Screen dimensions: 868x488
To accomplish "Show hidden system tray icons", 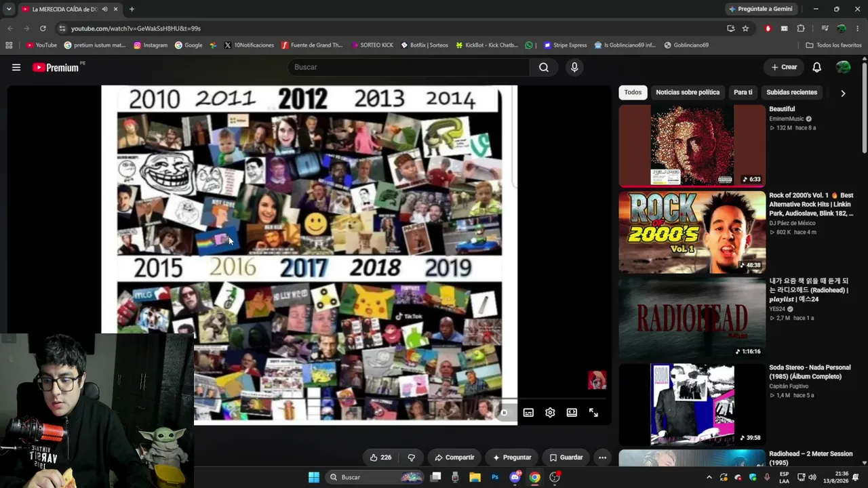I will click(709, 477).
